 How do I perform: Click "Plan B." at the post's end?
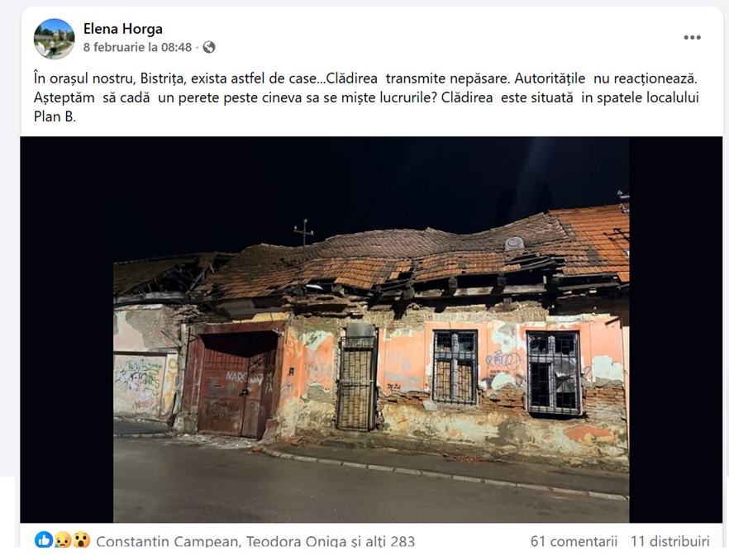pyautogui.click(x=55, y=116)
